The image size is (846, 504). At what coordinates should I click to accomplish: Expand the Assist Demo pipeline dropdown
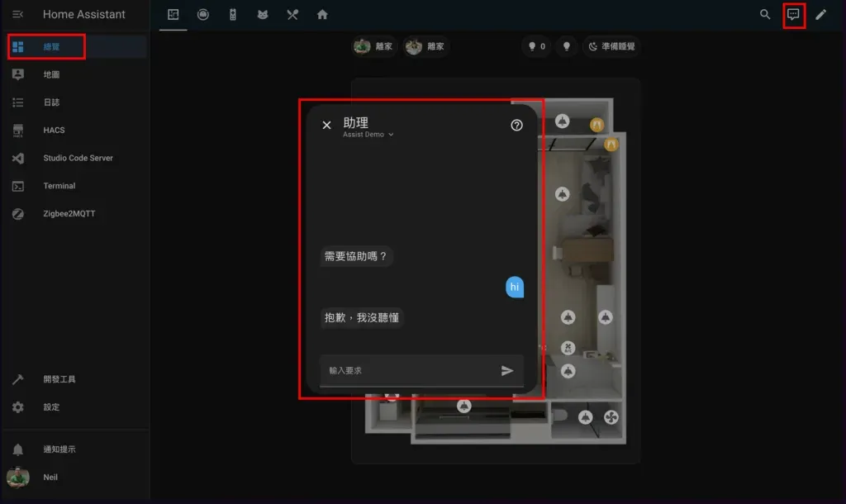(x=368, y=134)
